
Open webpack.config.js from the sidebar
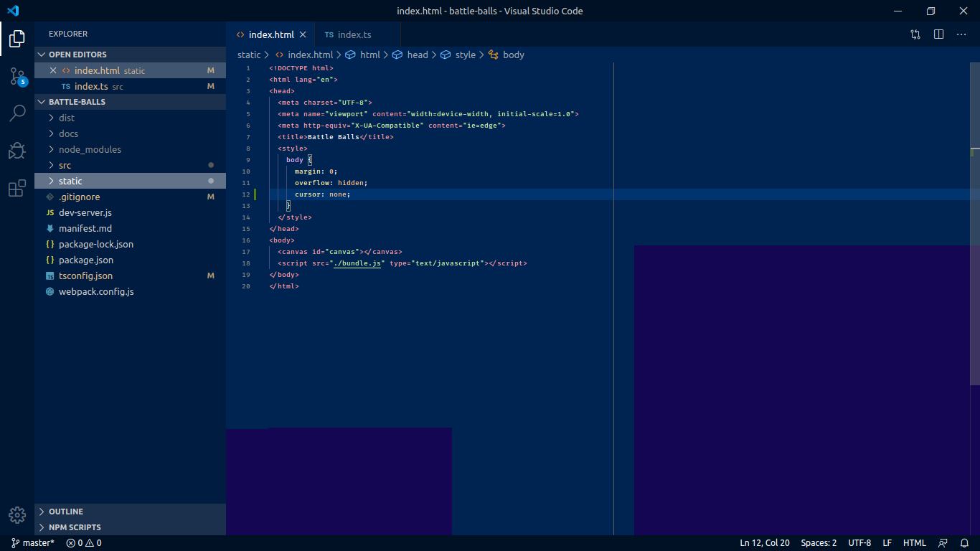coord(96,291)
